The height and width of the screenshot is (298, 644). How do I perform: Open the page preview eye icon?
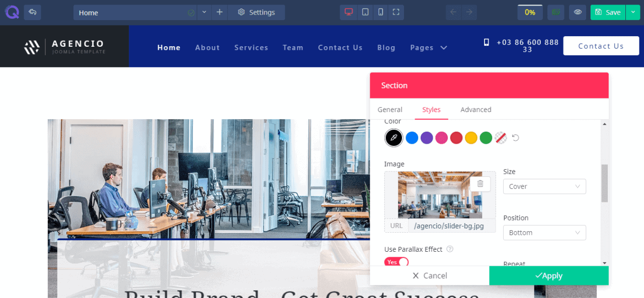(578, 12)
